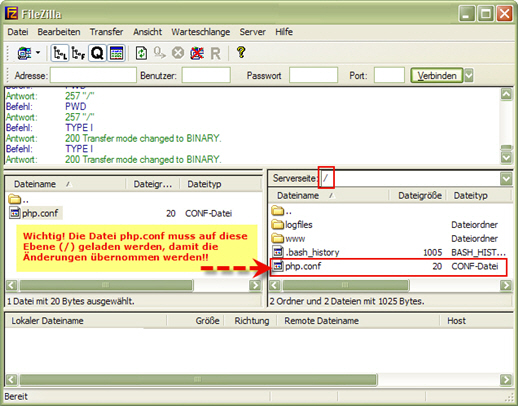Click the Passwort input field
The height and width of the screenshot is (406, 518).
click(313, 75)
